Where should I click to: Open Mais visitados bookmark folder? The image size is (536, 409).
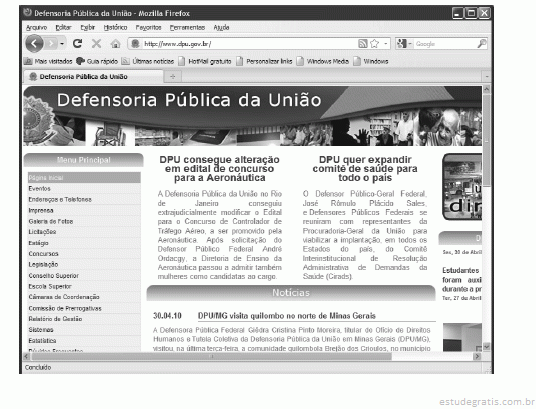pyautogui.click(x=48, y=61)
